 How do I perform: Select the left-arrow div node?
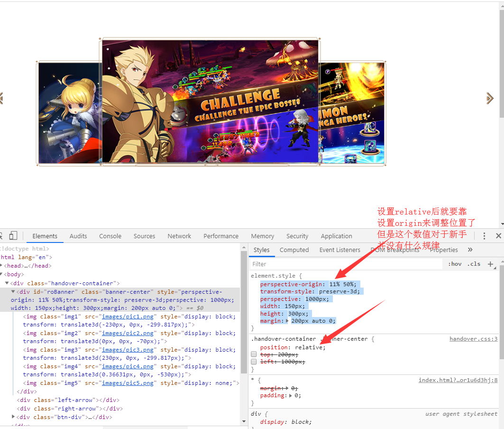point(68,400)
